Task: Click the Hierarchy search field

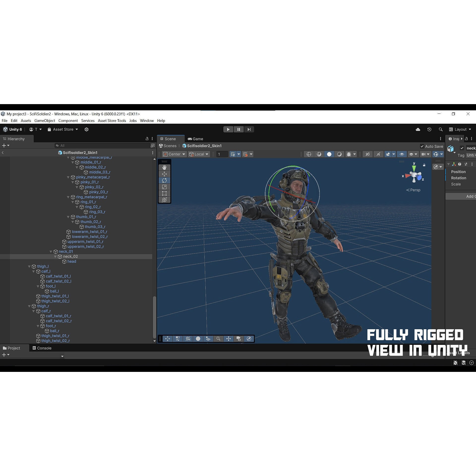Action: click(102, 146)
